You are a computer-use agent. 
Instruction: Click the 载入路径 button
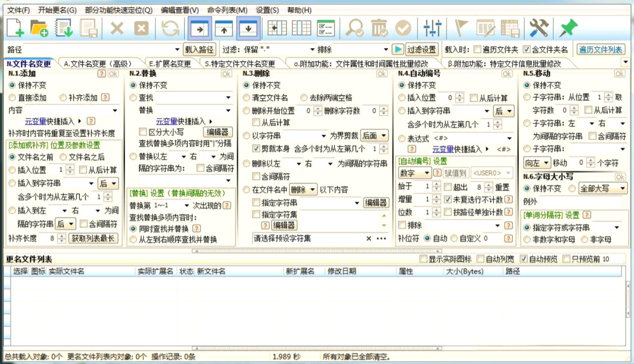point(199,50)
